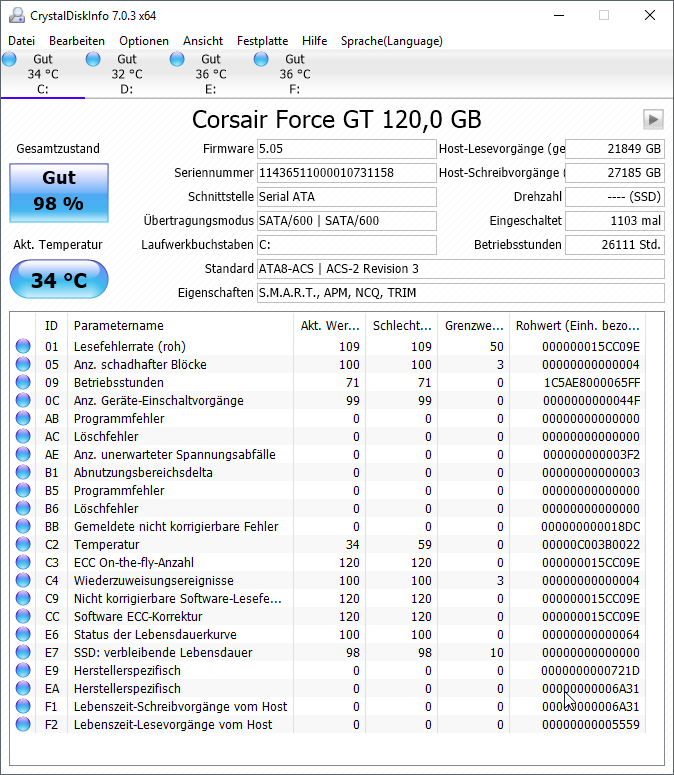Click status orb of Lebenszeit-Schreibvorgänge vom Host

coord(23,706)
